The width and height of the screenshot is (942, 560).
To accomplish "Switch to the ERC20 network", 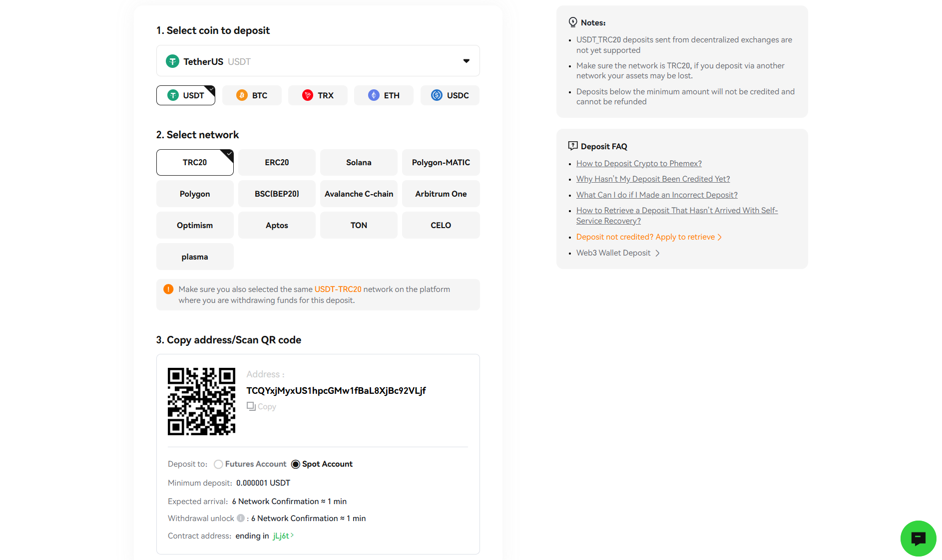I will click(x=277, y=163).
